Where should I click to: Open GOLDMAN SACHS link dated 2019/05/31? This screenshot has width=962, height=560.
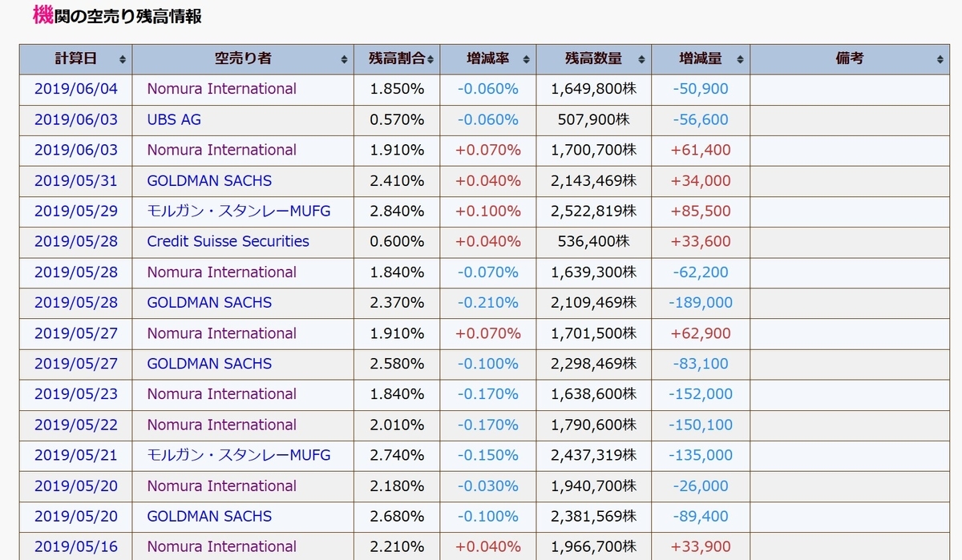coord(209,180)
